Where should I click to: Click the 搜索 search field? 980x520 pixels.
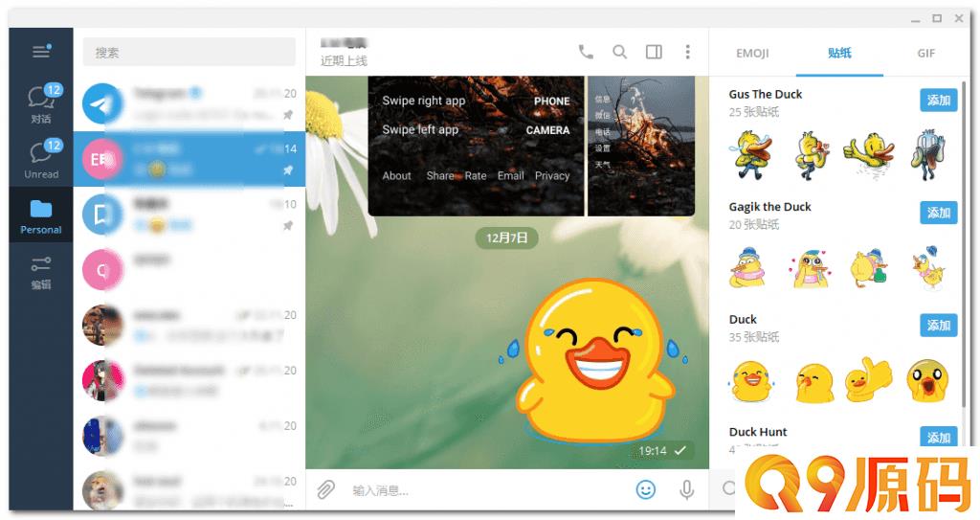(189, 53)
